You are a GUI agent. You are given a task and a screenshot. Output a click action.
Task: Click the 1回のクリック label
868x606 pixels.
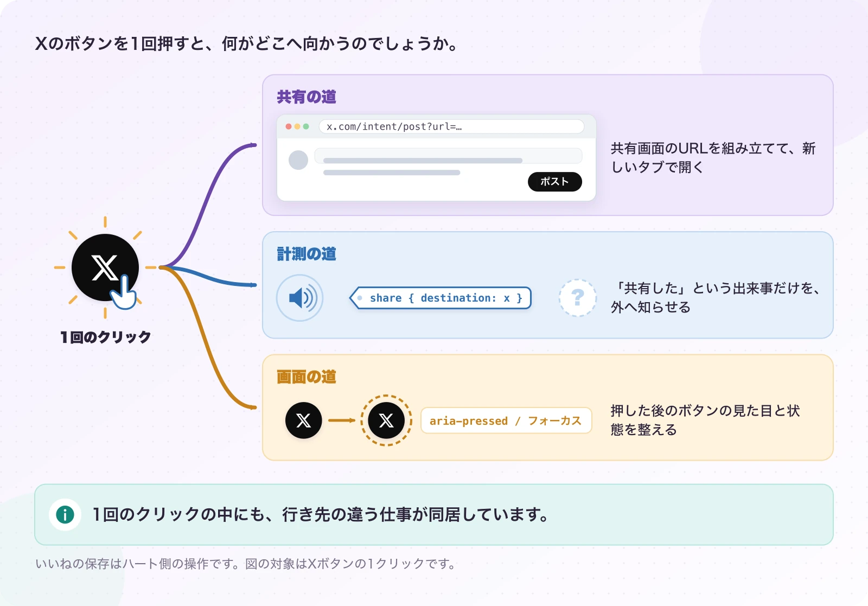pos(105,337)
